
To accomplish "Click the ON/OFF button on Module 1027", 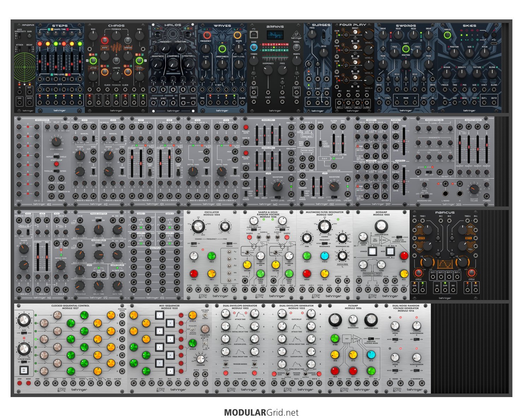I will [x=24, y=371].
